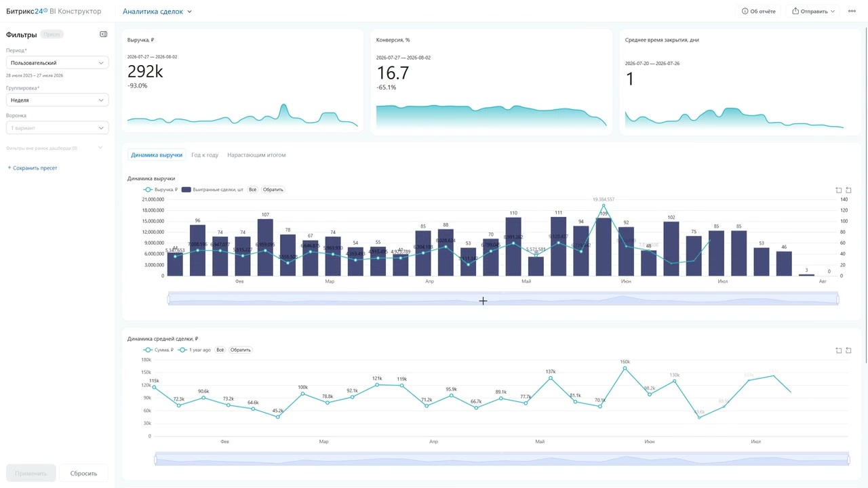This screenshot has height=488, width=868.
Task: Click the Применить button
Action: (x=31, y=473)
